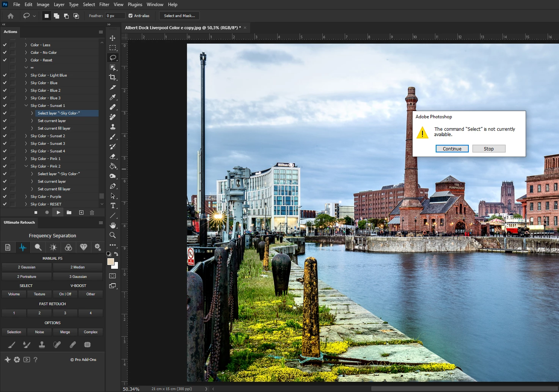The width and height of the screenshot is (559, 392).
Task: Select the Brush tool in toolbar
Action: coord(113,137)
